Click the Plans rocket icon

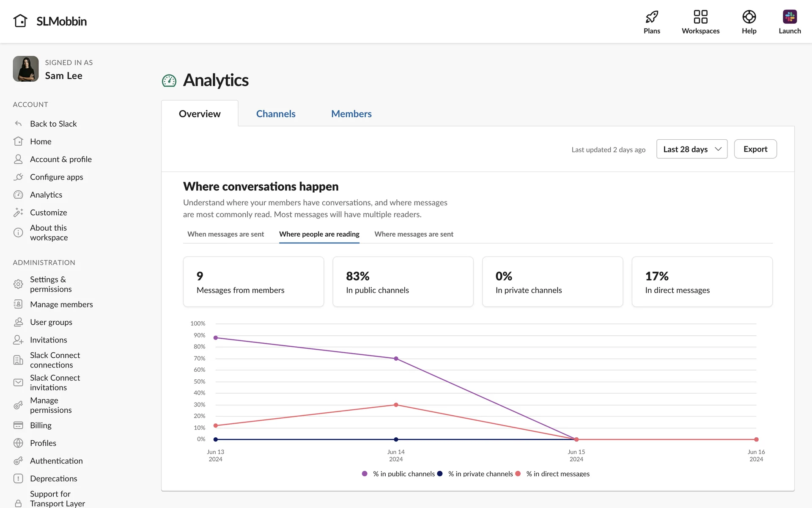(652, 17)
